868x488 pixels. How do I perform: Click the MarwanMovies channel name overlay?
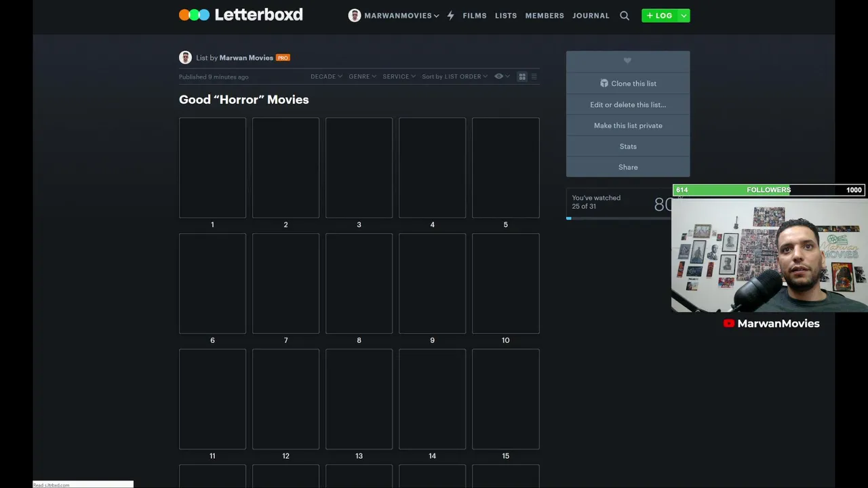click(778, 323)
